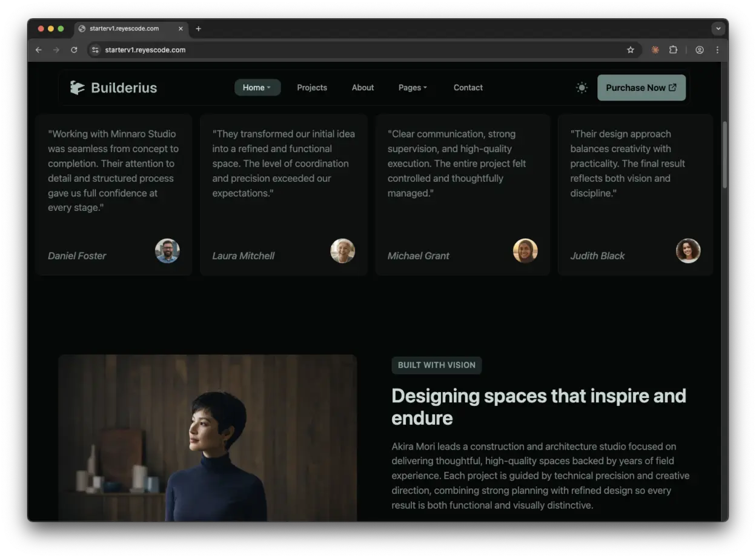
Task: Click the page's vertical scrollbar
Action: (x=724, y=154)
